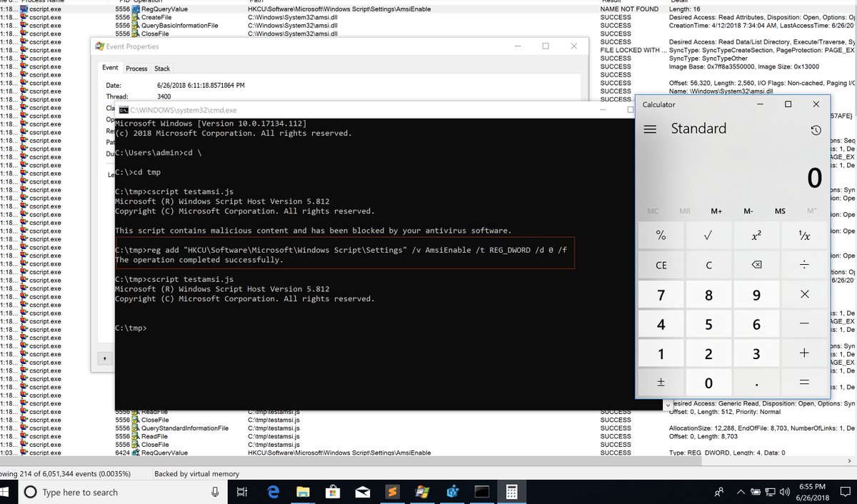Click the 0 key in Calculator
The image size is (857, 504).
tap(708, 383)
